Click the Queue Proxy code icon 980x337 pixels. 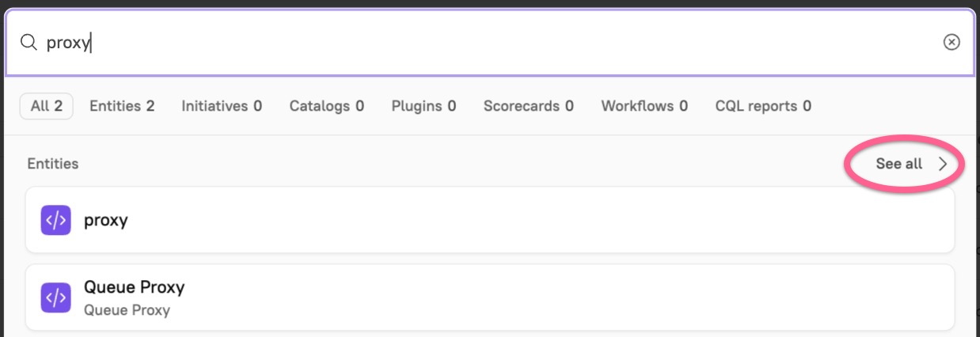point(56,297)
